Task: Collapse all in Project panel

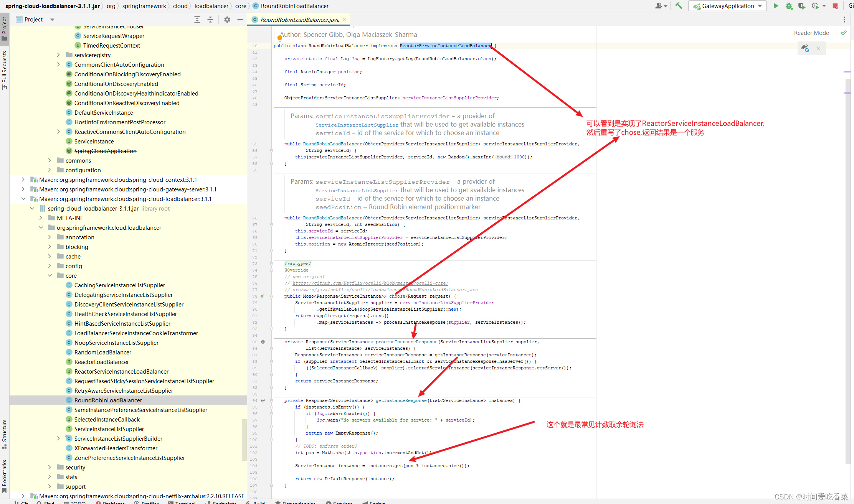Action: point(210,20)
